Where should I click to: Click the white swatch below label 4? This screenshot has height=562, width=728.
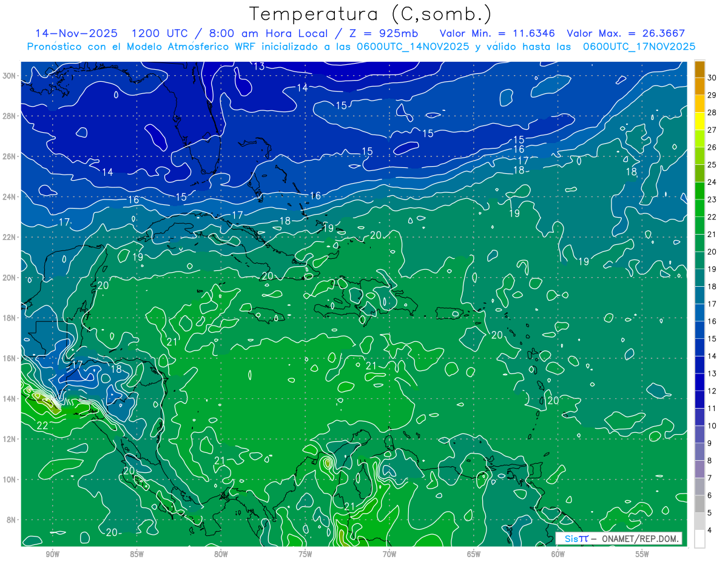click(699, 539)
